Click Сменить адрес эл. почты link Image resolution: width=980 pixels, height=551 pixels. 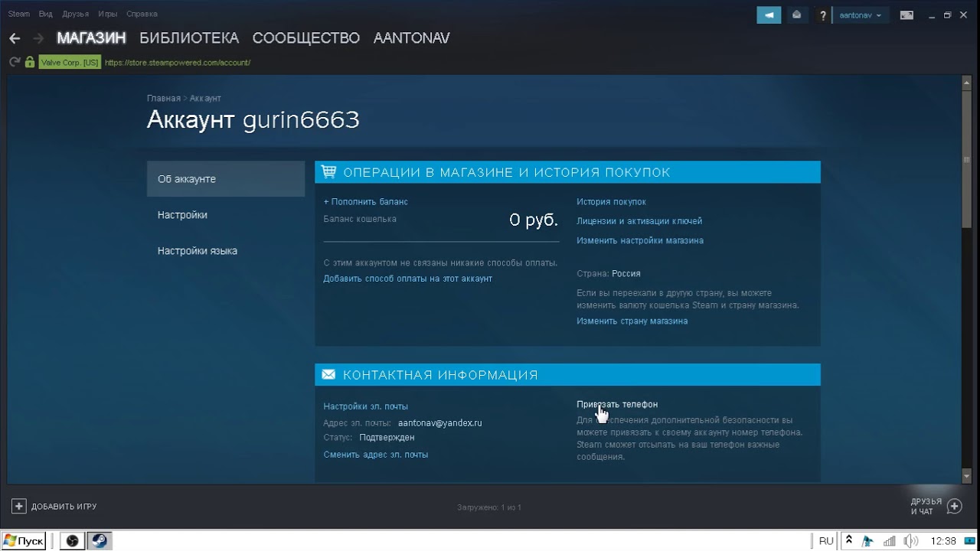pyautogui.click(x=376, y=455)
